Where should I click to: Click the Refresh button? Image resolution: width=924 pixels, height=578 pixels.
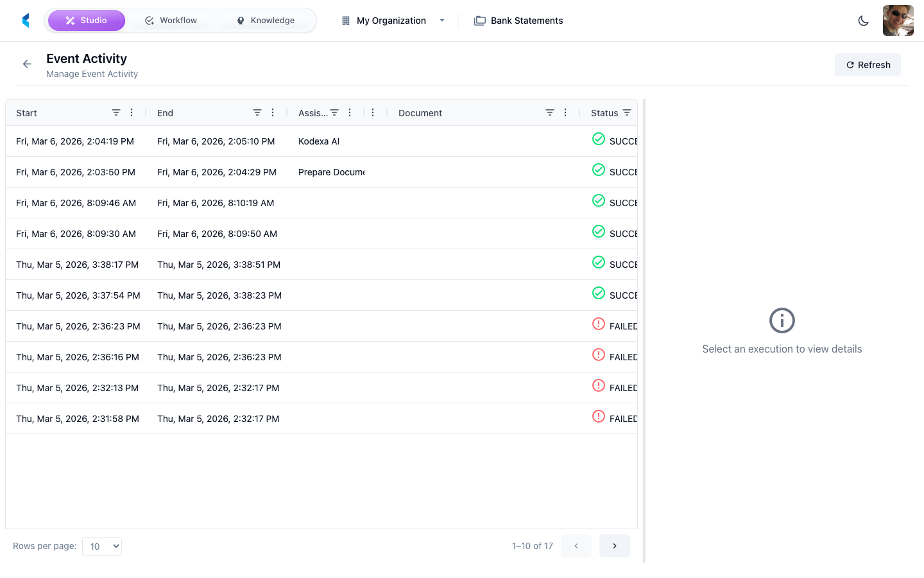pyautogui.click(x=868, y=64)
